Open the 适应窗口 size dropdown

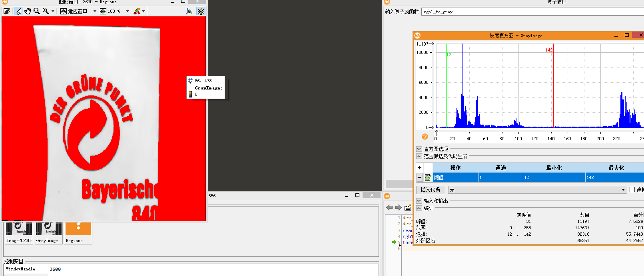(95, 11)
